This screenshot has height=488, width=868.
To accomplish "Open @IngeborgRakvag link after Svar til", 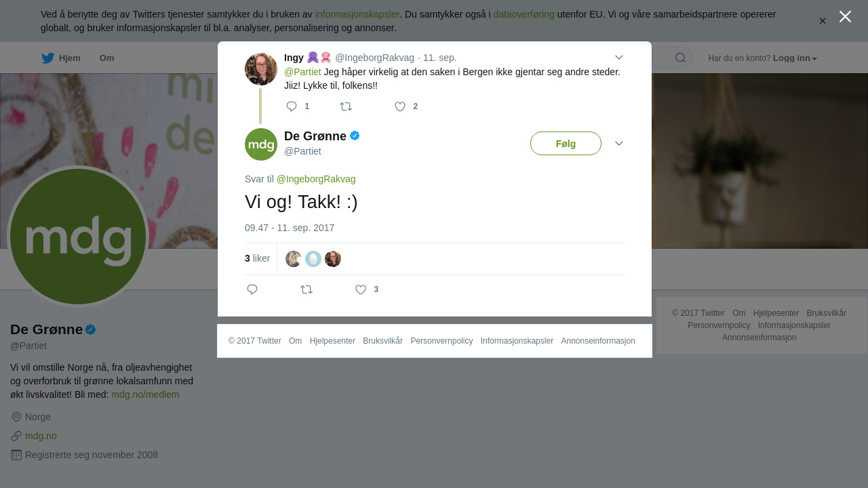I will tap(316, 179).
